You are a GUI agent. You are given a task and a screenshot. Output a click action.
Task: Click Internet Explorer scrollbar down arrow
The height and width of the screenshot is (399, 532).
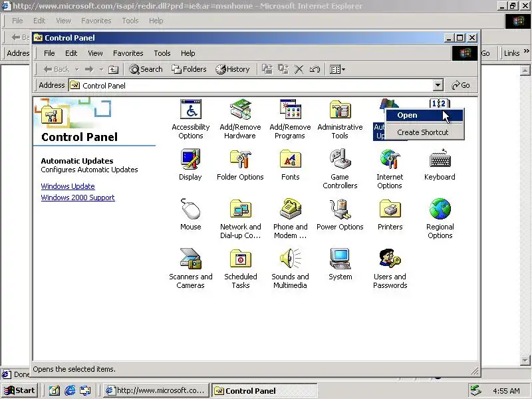[525, 360]
